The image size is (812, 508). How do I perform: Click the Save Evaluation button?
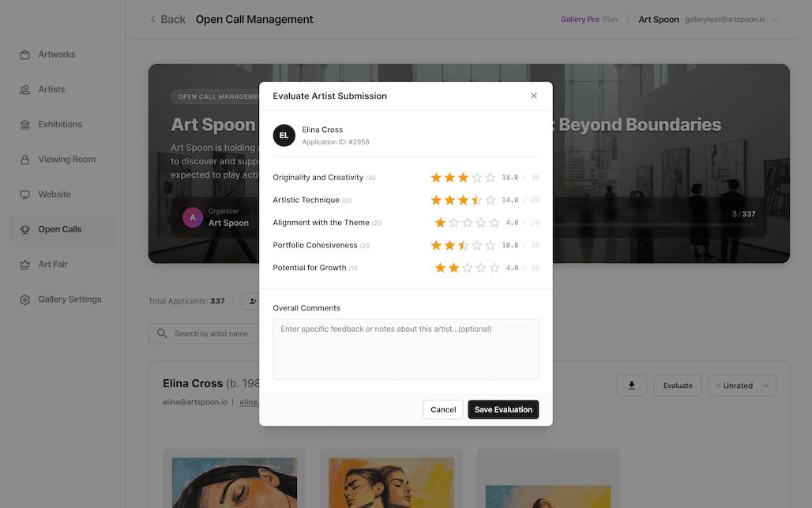503,409
